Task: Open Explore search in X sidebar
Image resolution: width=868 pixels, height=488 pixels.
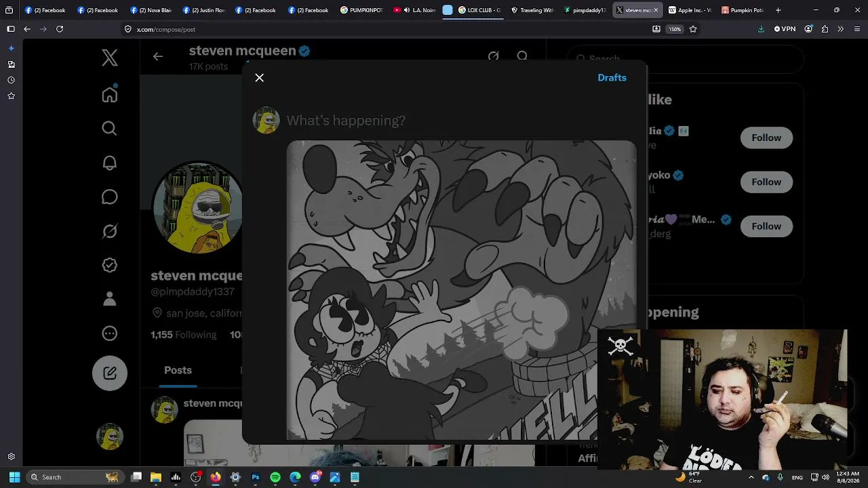Action: (110, 128)
